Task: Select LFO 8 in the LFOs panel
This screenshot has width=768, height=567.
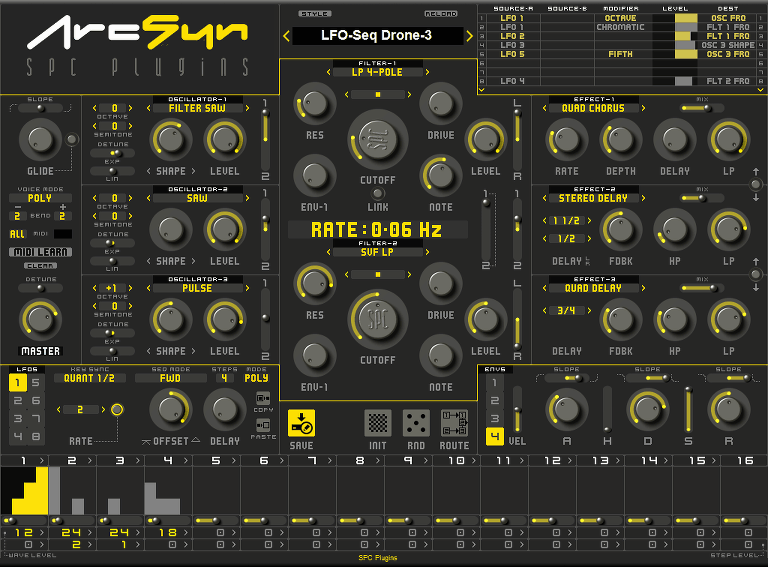Action: point(36,436)
